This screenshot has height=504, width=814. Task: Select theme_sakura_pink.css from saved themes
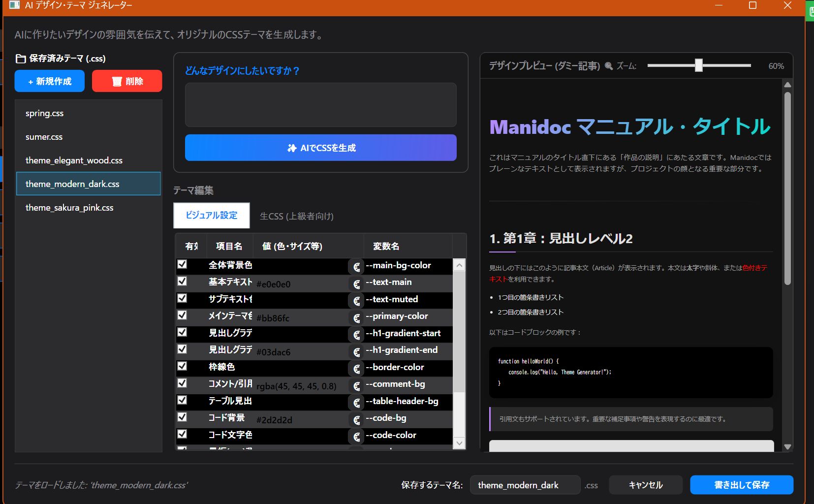click(69, 208)
